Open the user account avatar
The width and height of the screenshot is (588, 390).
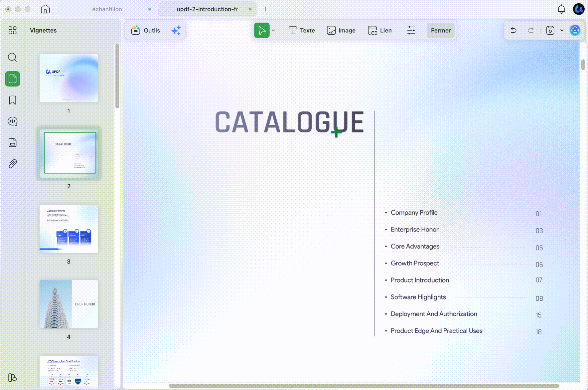(x=579, y=9)
